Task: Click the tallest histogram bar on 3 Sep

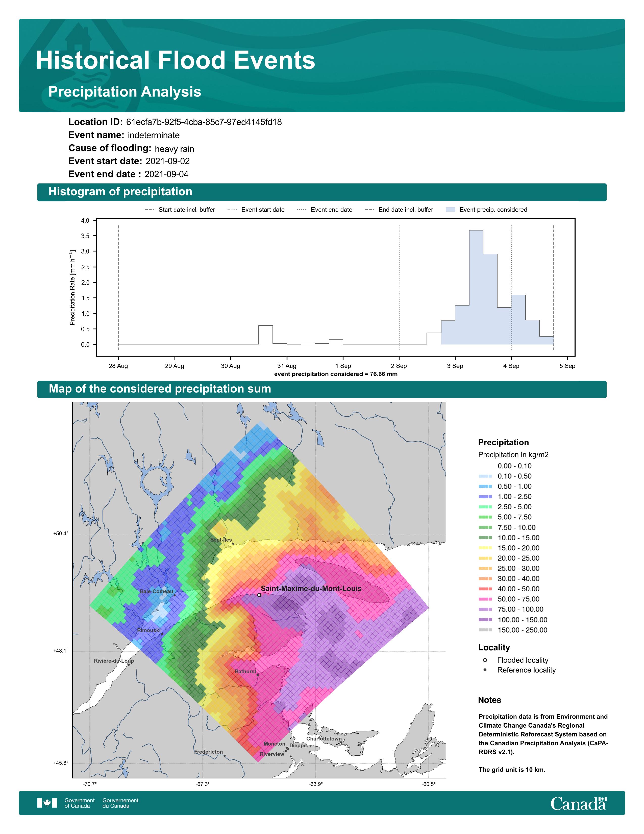Action: pyautogui.click(x=476, y=287)
